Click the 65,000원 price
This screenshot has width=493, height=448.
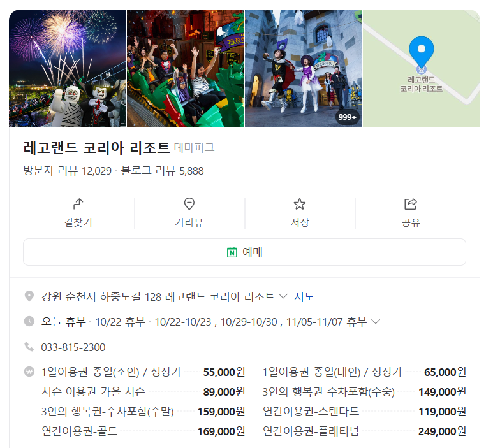[x=445, y=372]
